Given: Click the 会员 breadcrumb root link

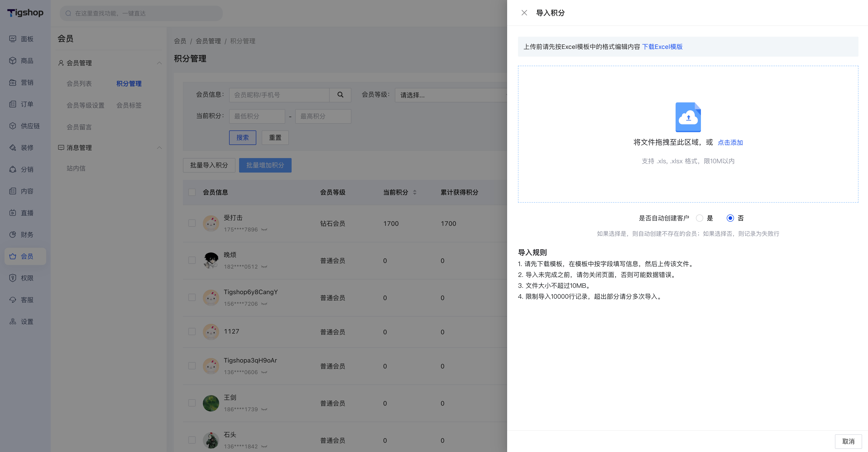Looking at the screenshot, I should [180, 41].
